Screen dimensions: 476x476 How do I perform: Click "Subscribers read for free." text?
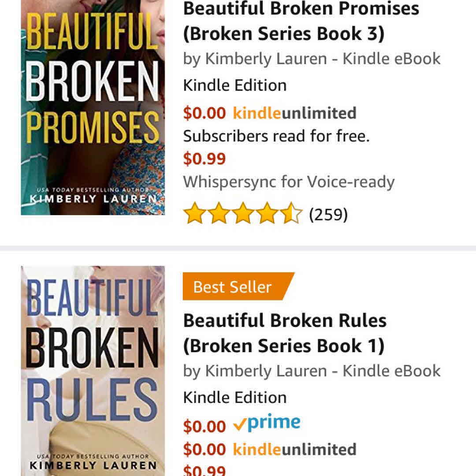click(x=276, y=136)
